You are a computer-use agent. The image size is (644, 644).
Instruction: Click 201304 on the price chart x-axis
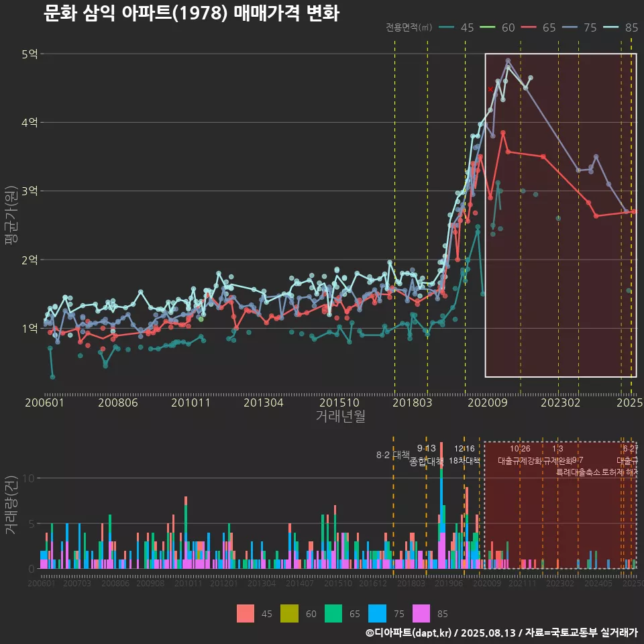263,402
